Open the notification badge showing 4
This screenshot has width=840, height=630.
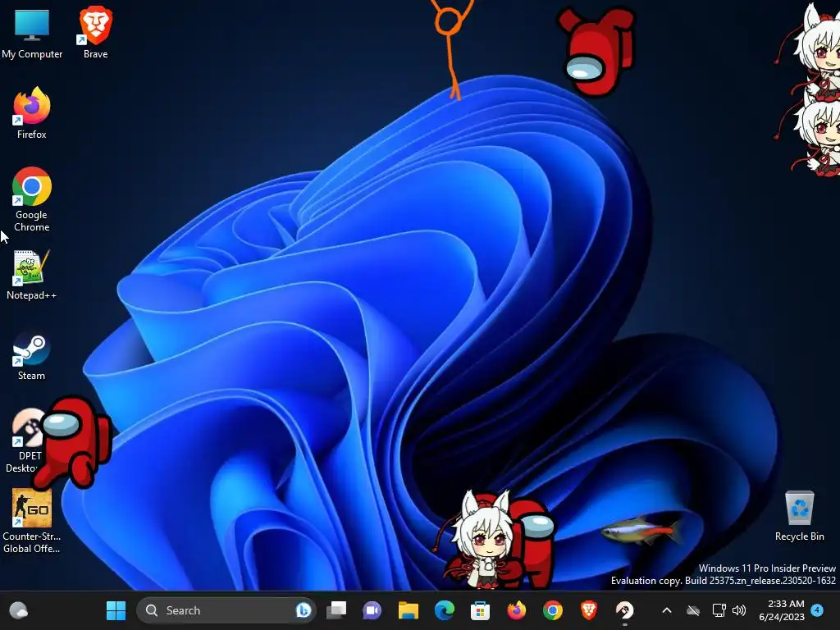pos(817,609)
